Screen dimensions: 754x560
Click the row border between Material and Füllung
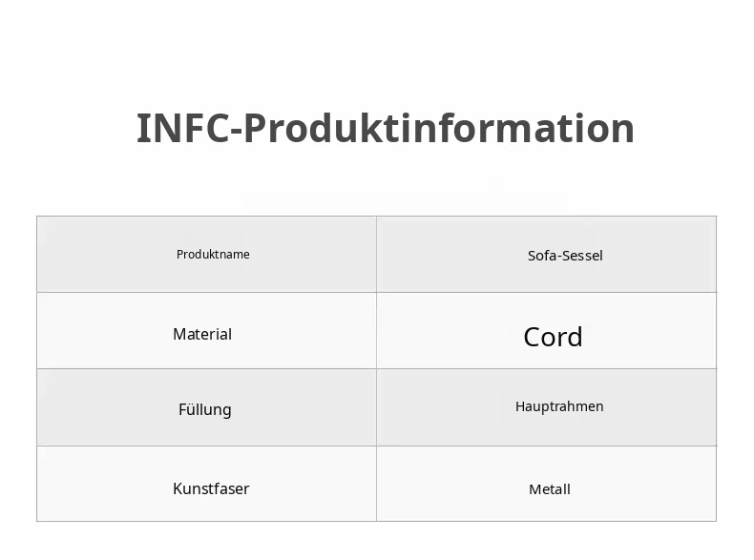[x=207, y=368]
